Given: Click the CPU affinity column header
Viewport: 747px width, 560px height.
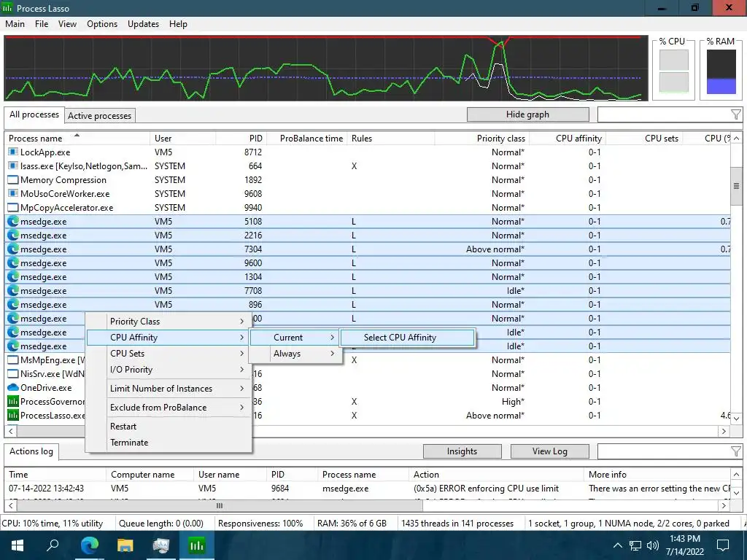Looking at the screenshot, I should click(x=568, y=139).
